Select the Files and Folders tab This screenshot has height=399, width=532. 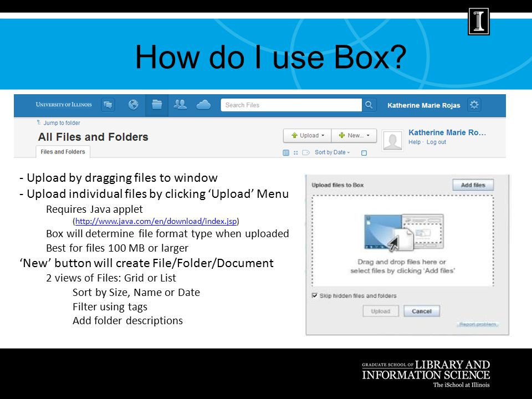[x=63, y=152]
